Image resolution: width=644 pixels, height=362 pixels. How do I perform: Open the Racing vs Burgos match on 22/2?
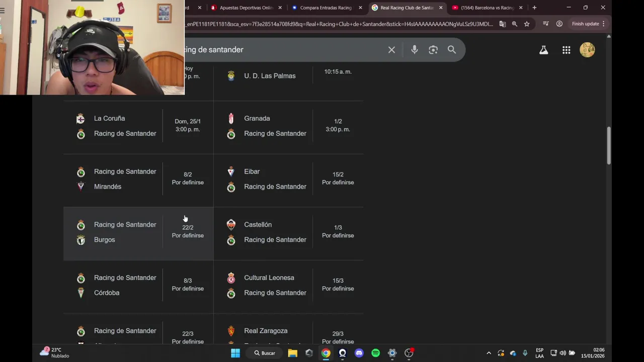[x=138, y=234]
